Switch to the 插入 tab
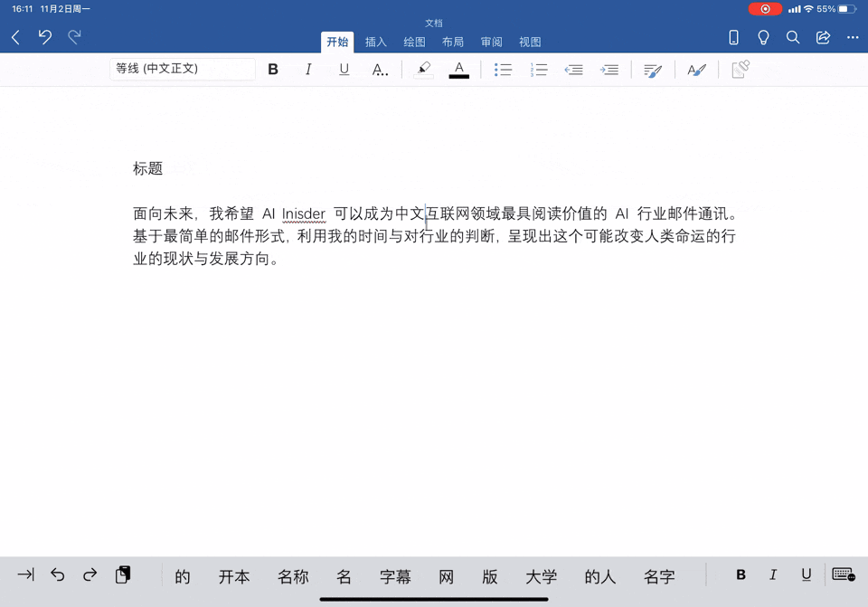This screenshot has height=607, width=868. 376,43
